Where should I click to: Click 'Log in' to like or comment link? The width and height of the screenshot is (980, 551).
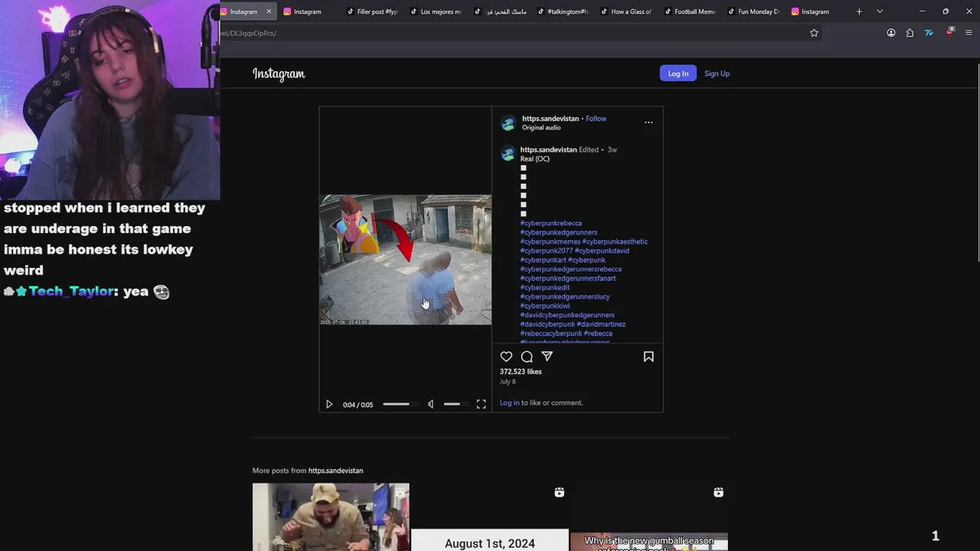tap(509, 403)
